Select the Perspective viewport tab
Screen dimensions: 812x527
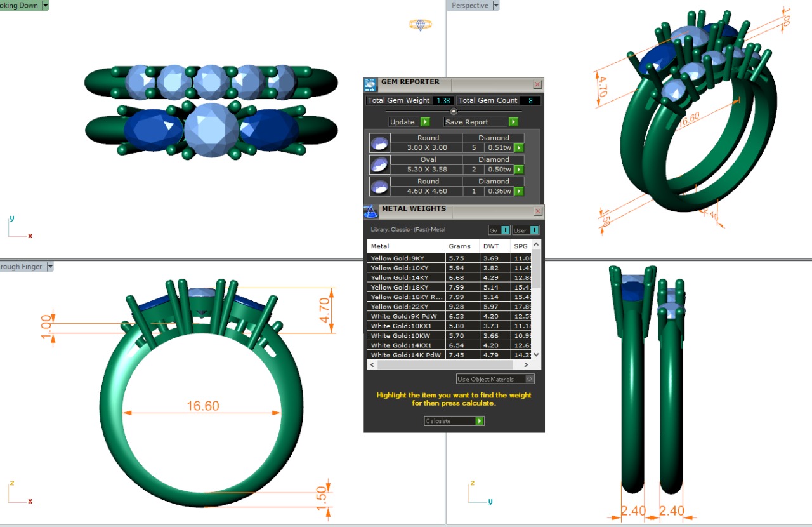(469, 6)
